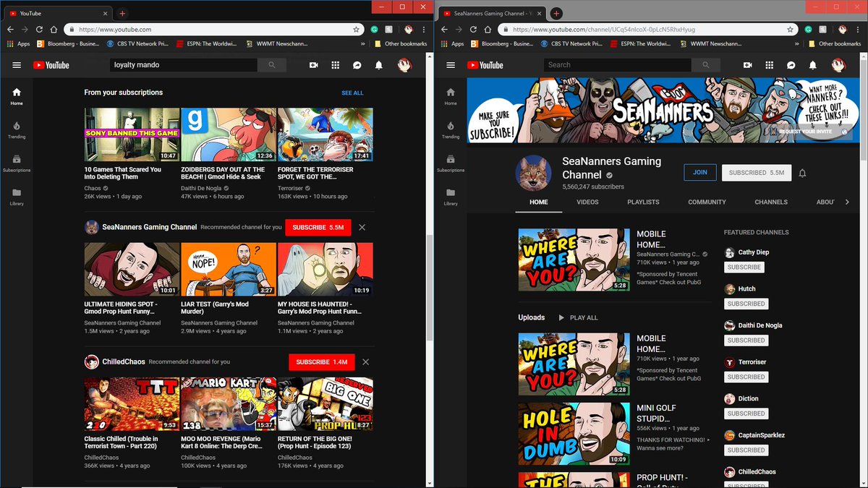
Task: Click search magnifier button in right window
Action: coord(706,65)
